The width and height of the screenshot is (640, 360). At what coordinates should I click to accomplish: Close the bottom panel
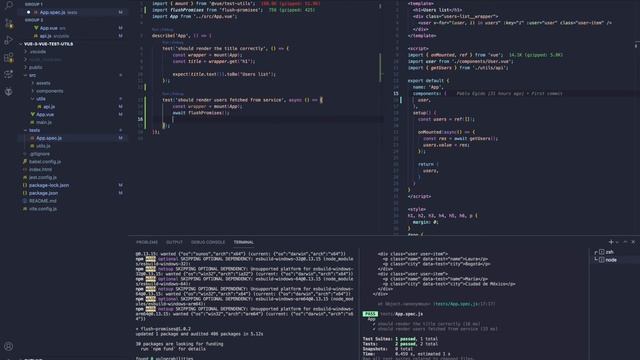pos(633,242)
